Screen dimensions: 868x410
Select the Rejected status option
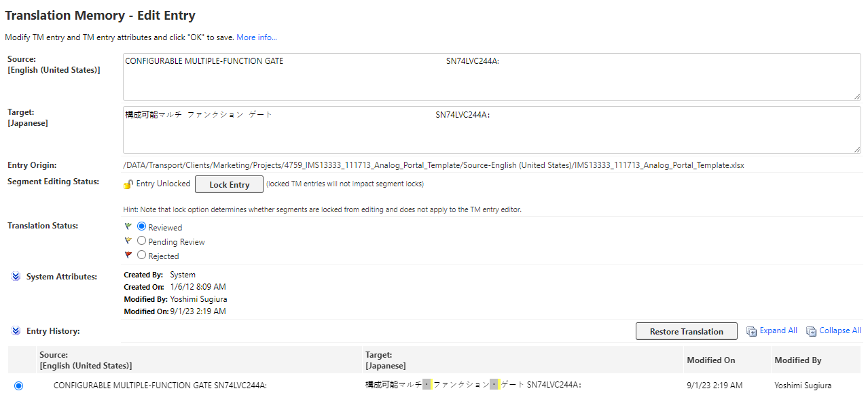coord(141,255)
